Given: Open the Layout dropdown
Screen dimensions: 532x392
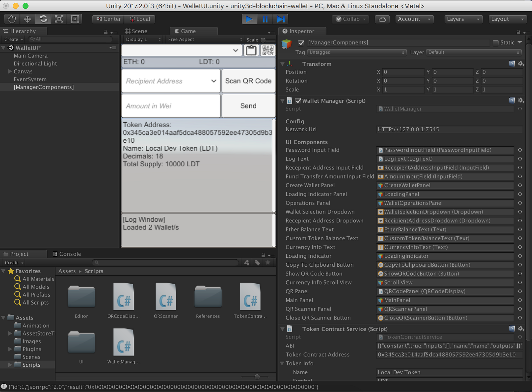Looking at the screenshot, I should coord(508,19).
